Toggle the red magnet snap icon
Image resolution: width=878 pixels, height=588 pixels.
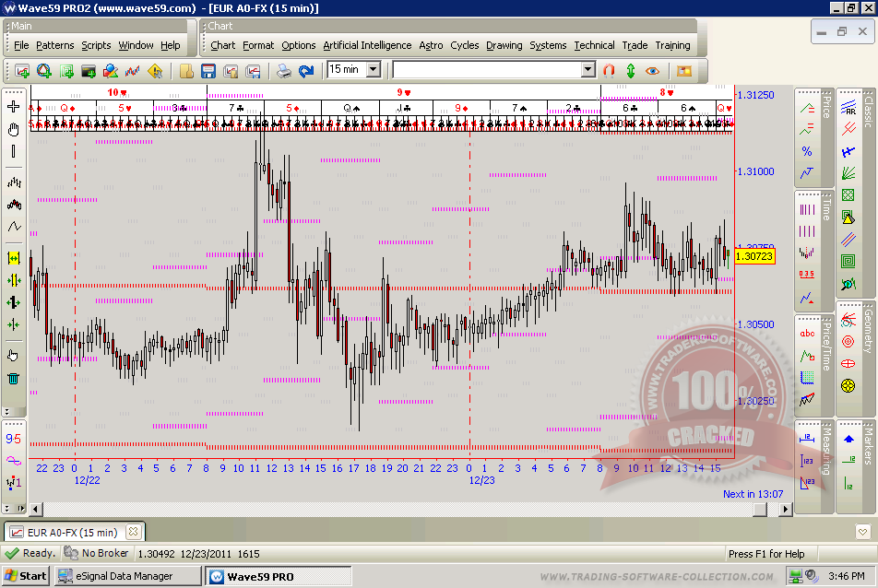[609, 70]
